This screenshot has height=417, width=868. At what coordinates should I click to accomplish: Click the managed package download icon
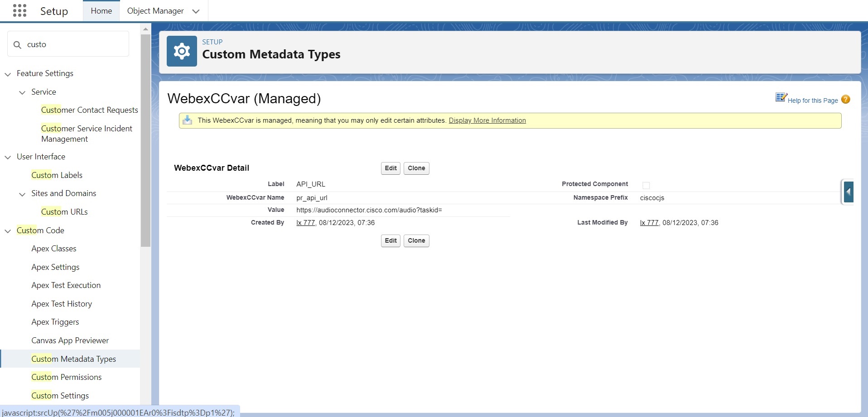point(187,120)
